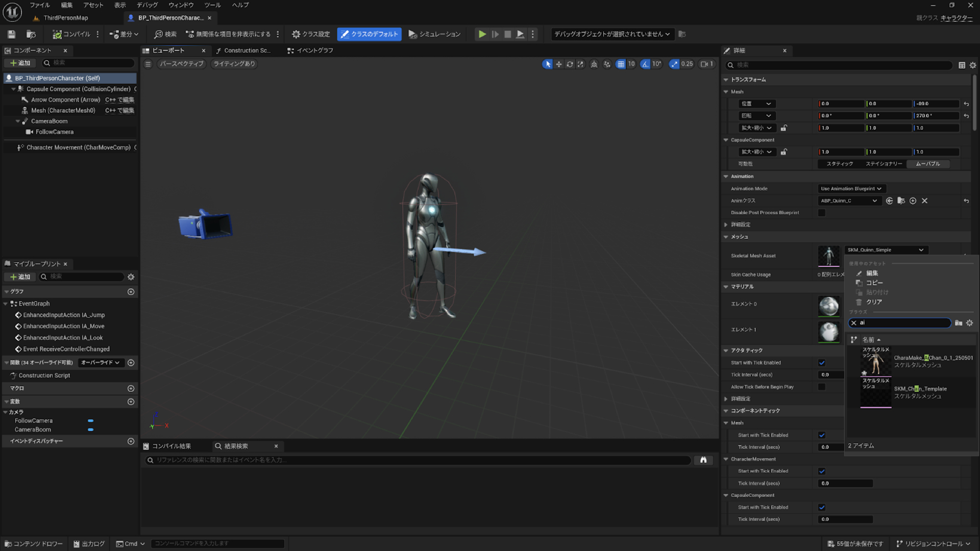Viewport: 980px width, 551px height.
Task: Select the rotate tool in viewport
Action: tap(570, 64)
